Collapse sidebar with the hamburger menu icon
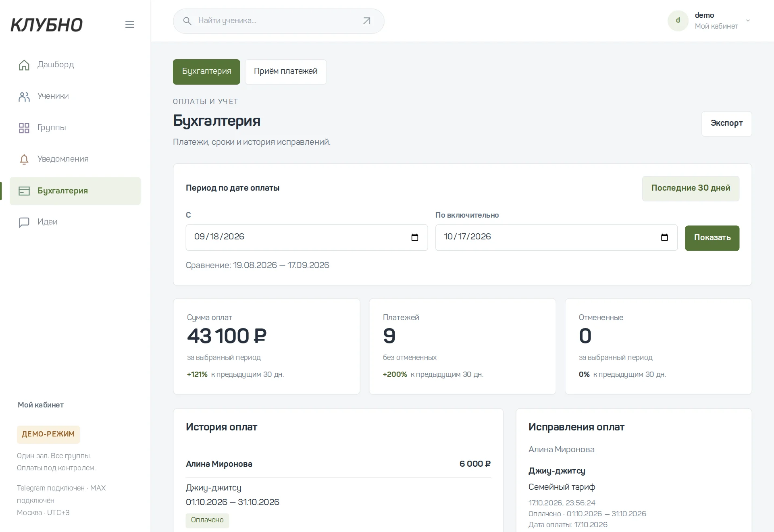Viewport: 774px width, 532px height. coord(129,25)
